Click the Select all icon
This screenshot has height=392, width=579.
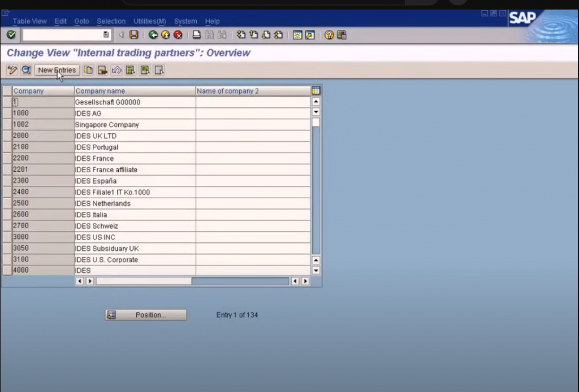click(131, 70)
